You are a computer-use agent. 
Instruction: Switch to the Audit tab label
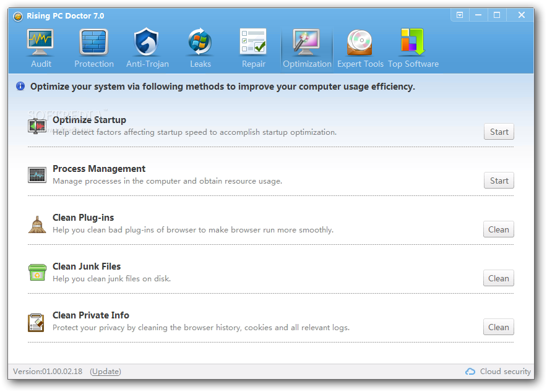[x=41, y=64]
